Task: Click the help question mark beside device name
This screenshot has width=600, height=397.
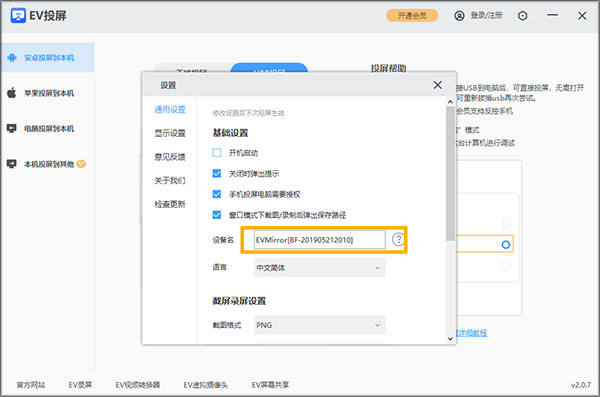Action: pos(398,239)
